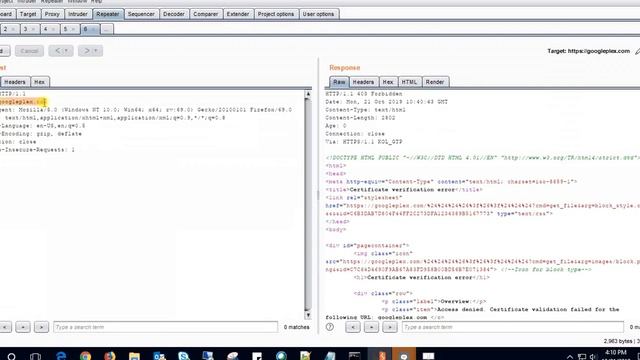Open the response Hex tab
Image resolution: width=640 pixels, height=360 pixels.
pos(388,82)
